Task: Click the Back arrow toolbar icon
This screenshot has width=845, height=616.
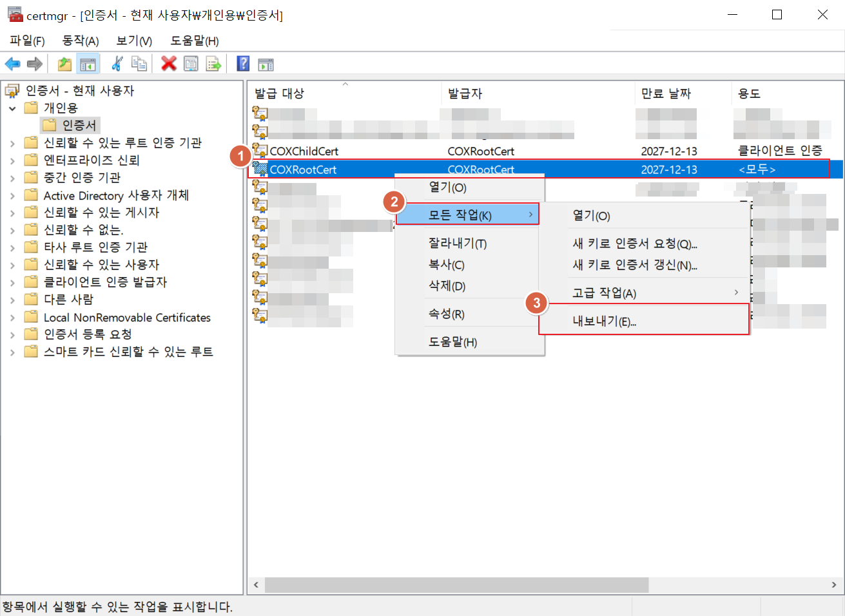Action: [12, 64]
